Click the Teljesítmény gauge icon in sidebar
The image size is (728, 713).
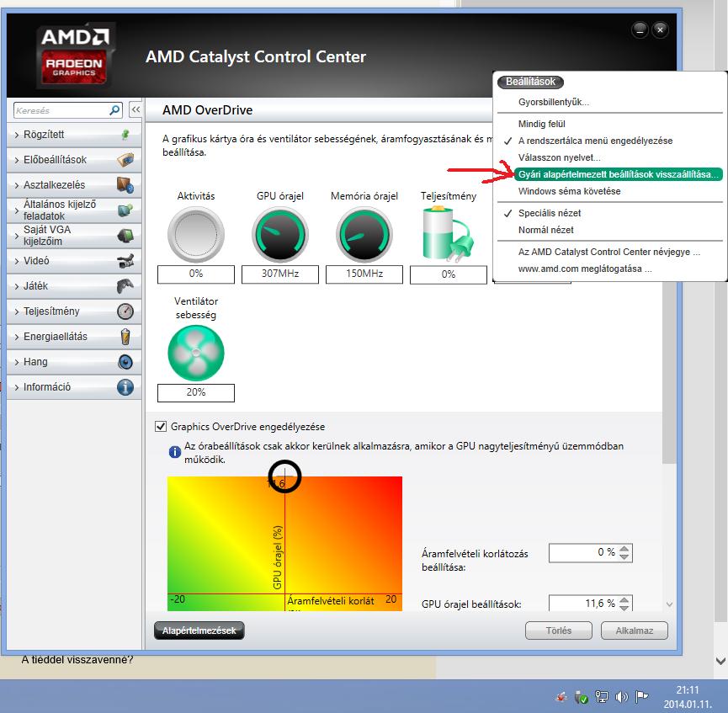[125, 311]
